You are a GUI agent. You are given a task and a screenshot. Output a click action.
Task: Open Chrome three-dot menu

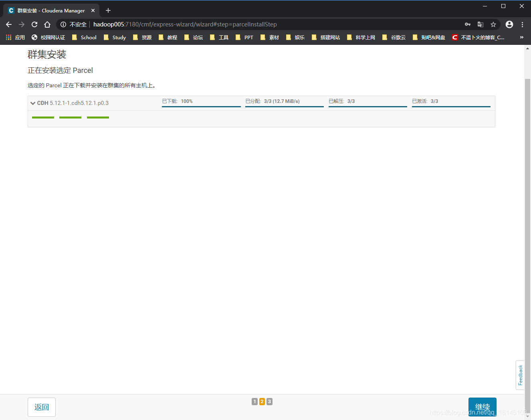tap(522, 24)
